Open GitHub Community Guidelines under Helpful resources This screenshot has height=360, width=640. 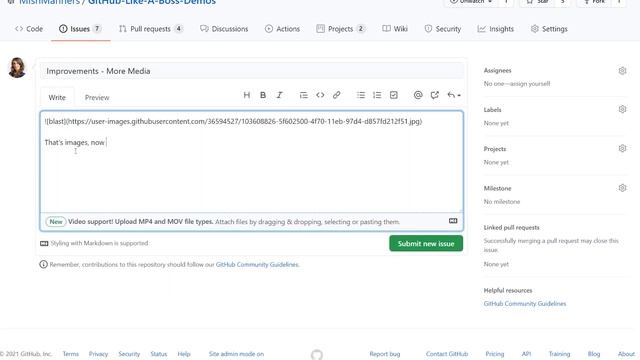click(x=525, y=304)
